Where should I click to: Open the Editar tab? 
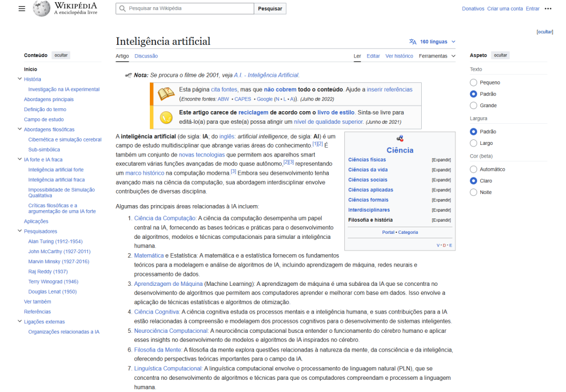click(373, 56)
